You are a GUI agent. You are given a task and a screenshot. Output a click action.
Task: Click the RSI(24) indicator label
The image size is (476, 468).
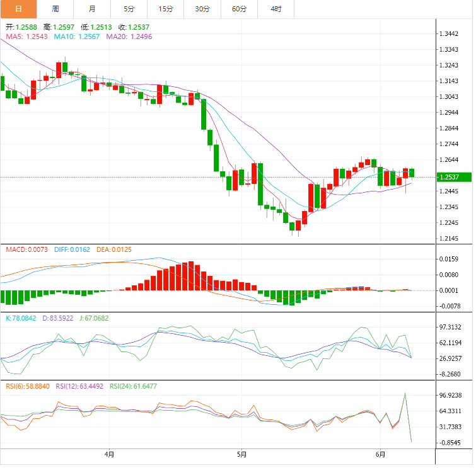coord(133,386)
